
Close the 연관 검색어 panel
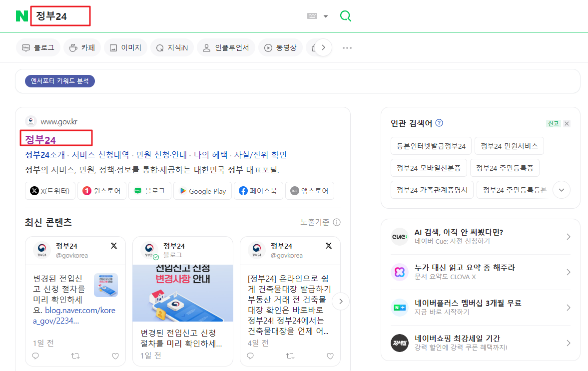pos(567,123)
